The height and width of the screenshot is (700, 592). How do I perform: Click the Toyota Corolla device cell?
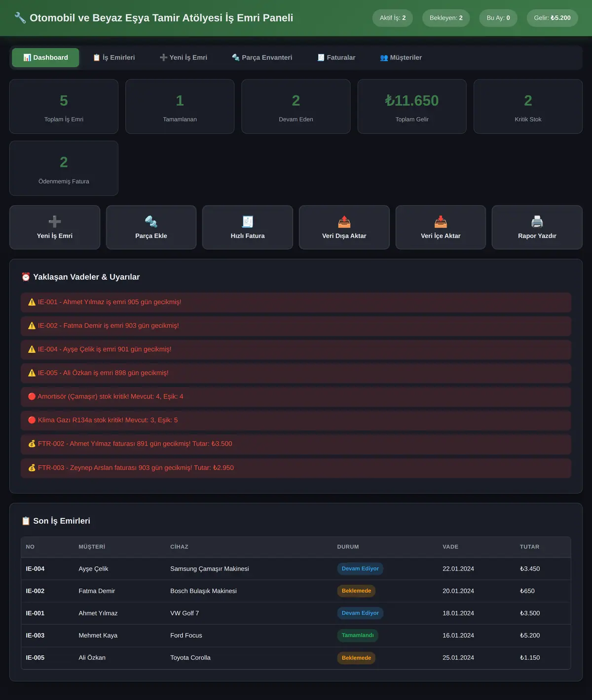190,658
